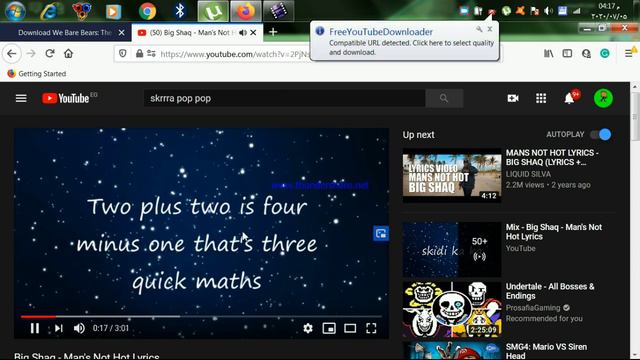Viewport: 640px width, 360px height.
Task: Open YouTube notifications bell
Action: [x=569, y=98]
